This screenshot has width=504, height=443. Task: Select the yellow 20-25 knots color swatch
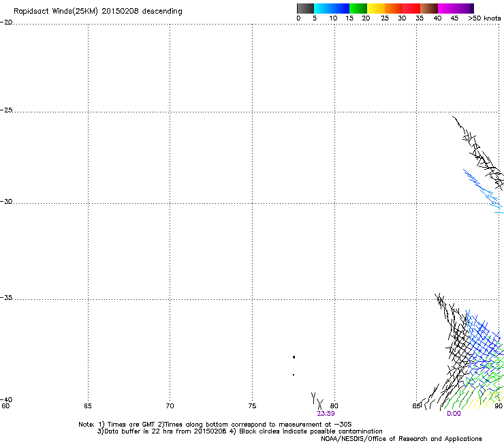(x=376, y=8)
